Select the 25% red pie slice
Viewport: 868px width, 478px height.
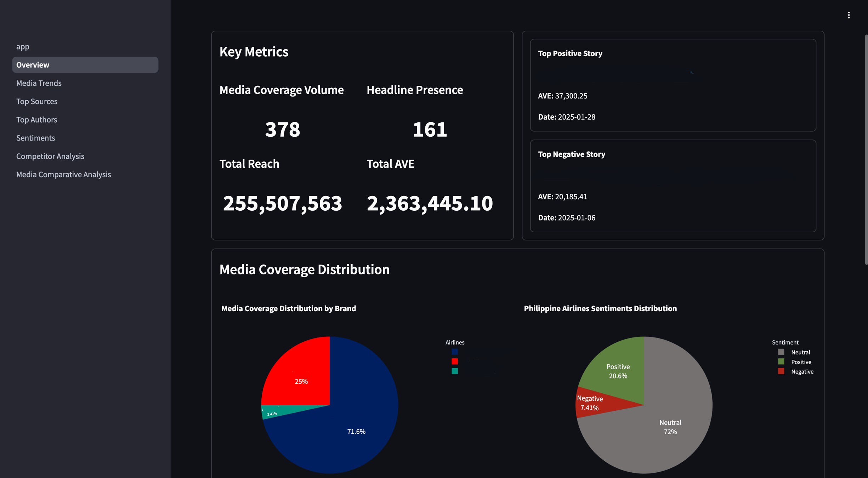(301, 381)
